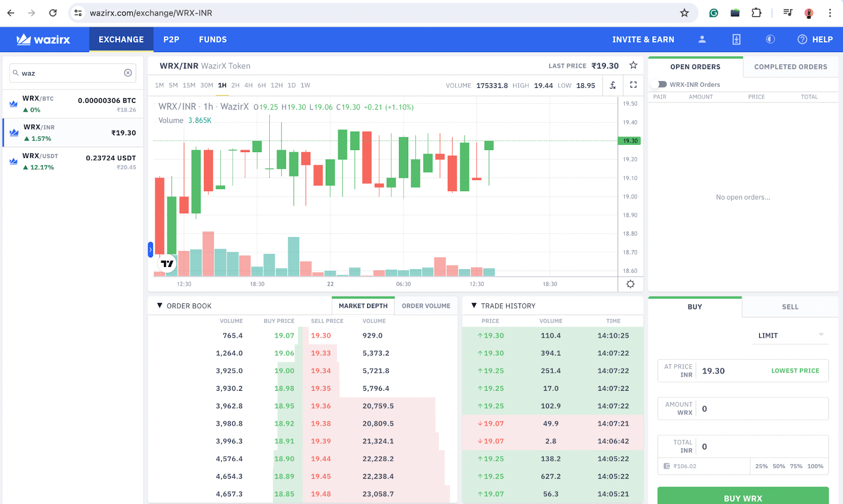Set chart interval to 4H
The image size is (843, 504).
249,85
